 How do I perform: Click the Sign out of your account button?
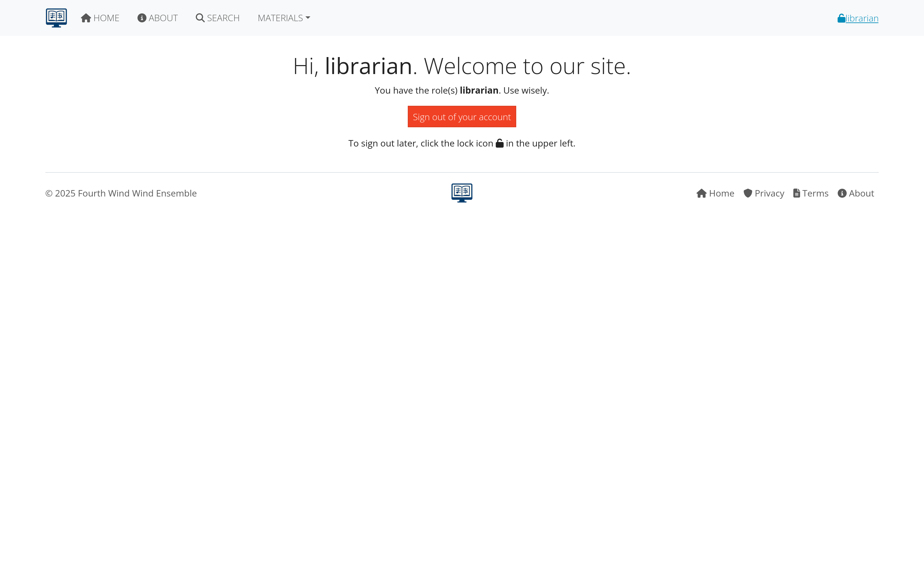[x=462, y=116]
